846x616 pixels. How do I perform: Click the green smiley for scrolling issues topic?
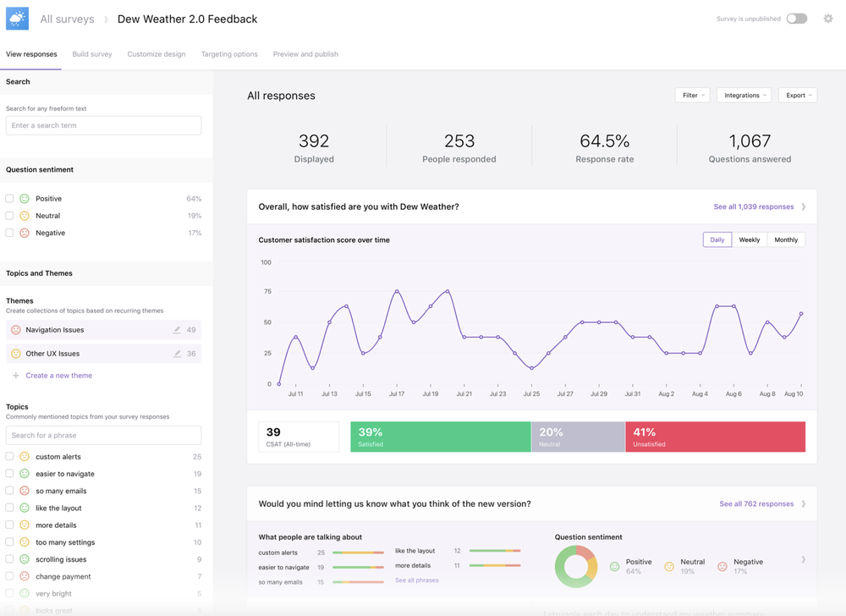25,559
